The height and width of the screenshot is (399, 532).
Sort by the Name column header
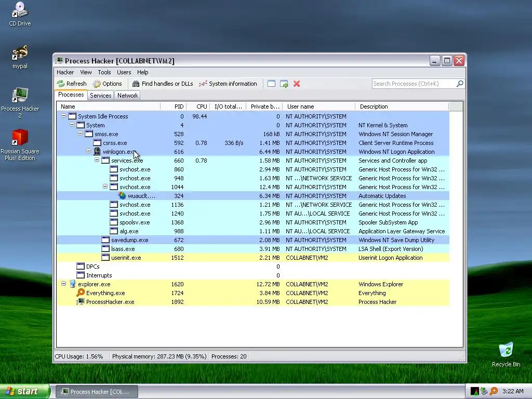click(x=108, y=107)
